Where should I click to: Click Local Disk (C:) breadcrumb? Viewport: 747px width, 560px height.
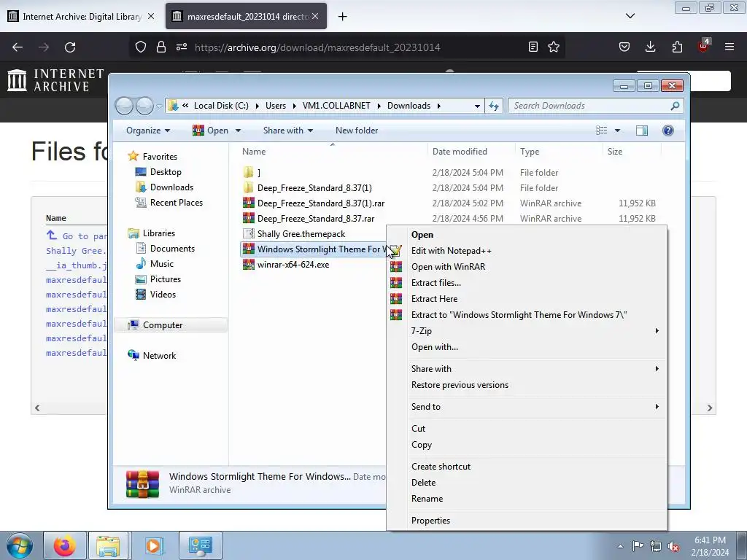[x=221, y=106]
